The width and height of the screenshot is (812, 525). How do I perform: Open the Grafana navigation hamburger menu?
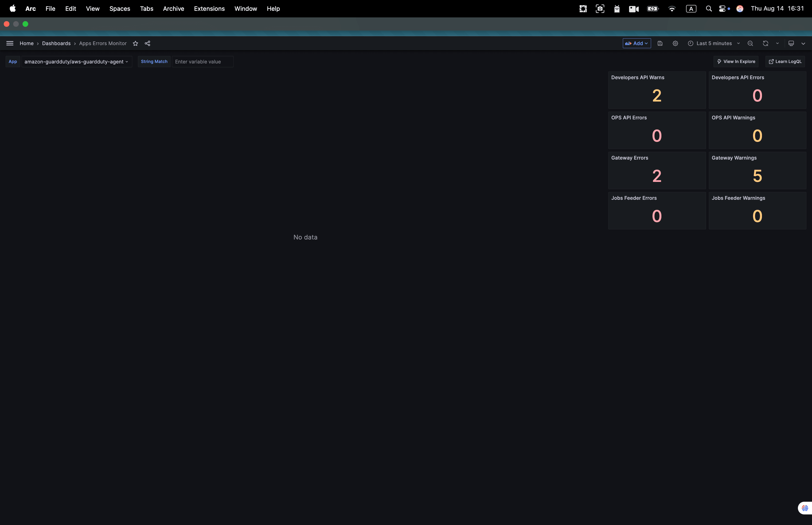[10, 43]
